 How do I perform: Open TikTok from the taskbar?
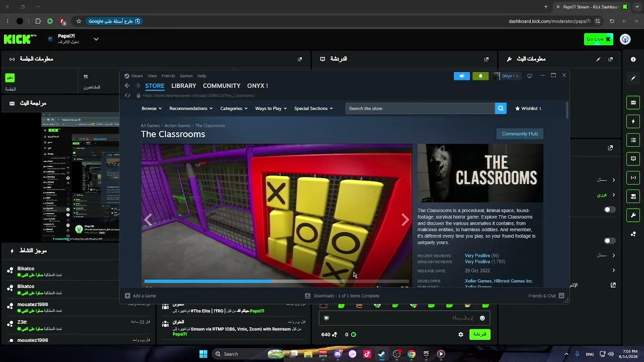[x=367, y=354]
